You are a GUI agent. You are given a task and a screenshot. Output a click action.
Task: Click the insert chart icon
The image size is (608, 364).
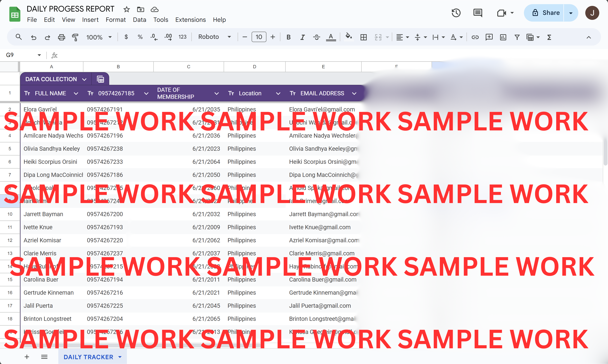pyautogui.click(x=503, y=37)
